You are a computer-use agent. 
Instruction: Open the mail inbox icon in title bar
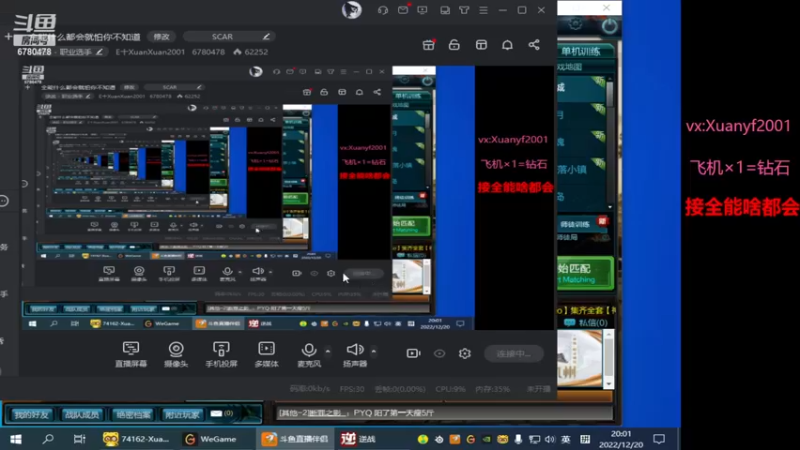coord(403,10)
